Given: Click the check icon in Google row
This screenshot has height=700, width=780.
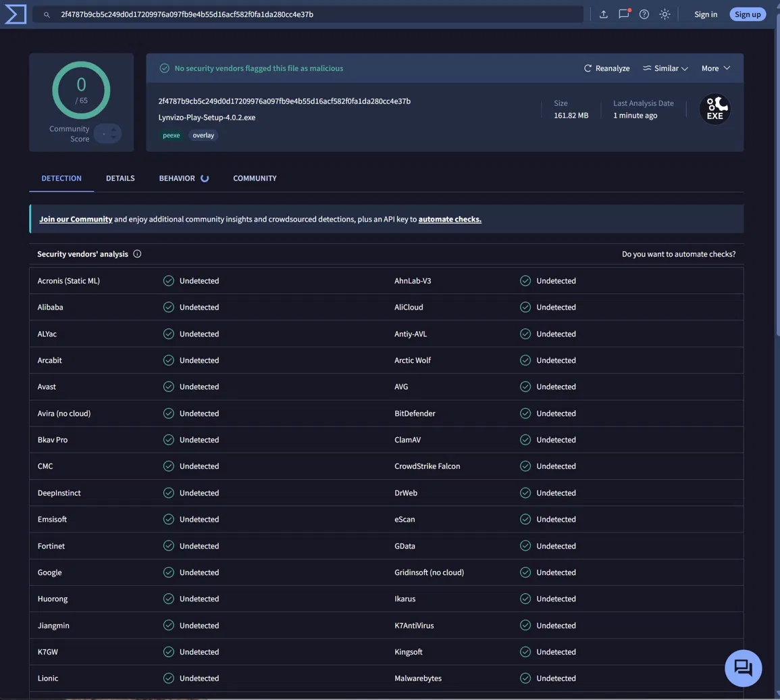Looking at the screenshot, I should click(x=169, y=572).
